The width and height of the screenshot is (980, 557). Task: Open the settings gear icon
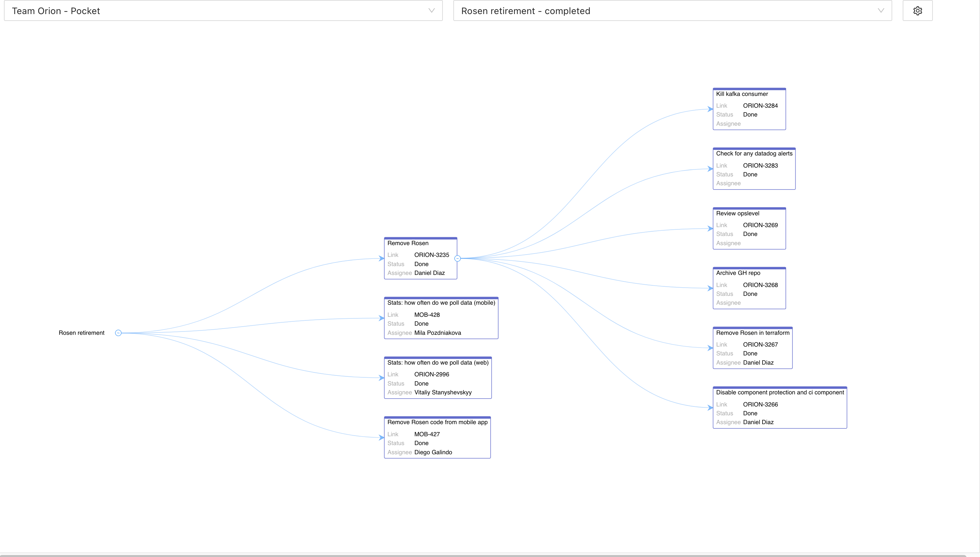[x=917, y=10]
